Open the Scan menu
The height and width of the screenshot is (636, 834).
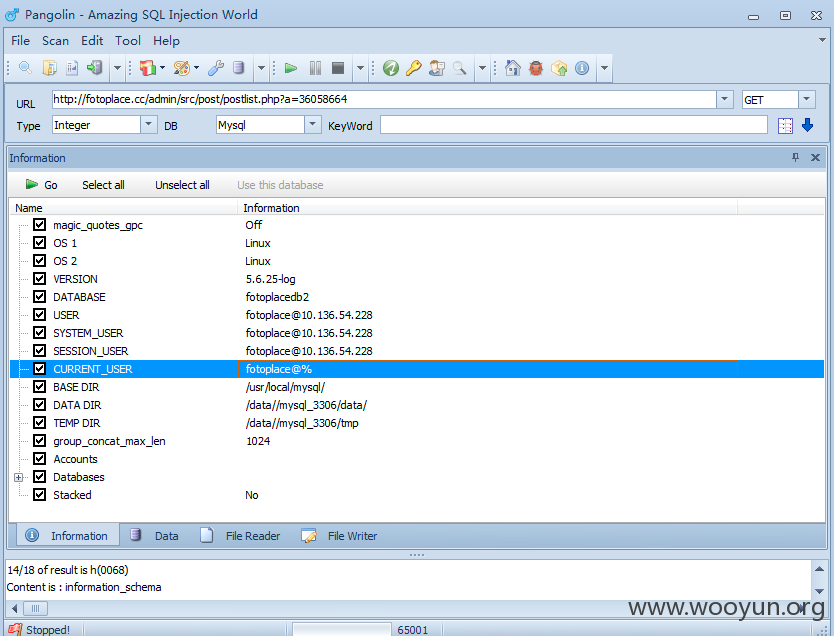coord(55,41)
